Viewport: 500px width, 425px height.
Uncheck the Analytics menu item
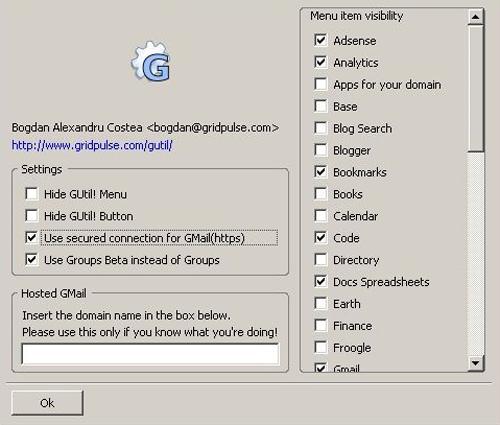click(321, 62)
